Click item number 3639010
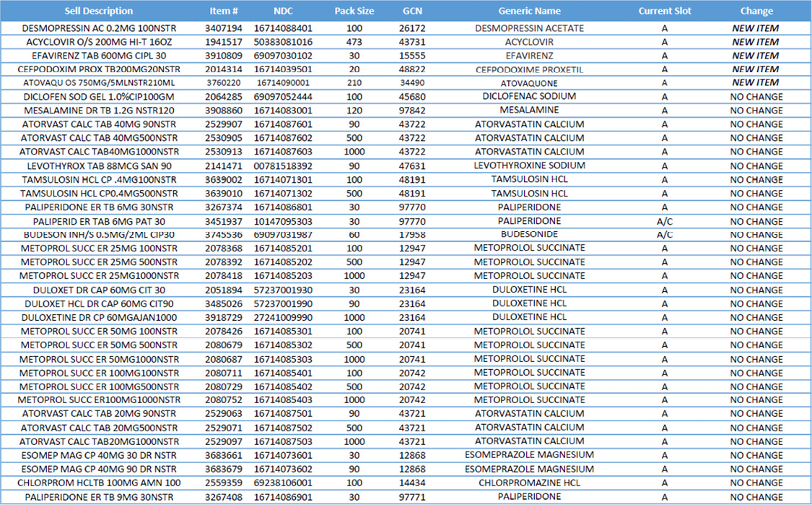812x505 pixels. click(224, 194)
